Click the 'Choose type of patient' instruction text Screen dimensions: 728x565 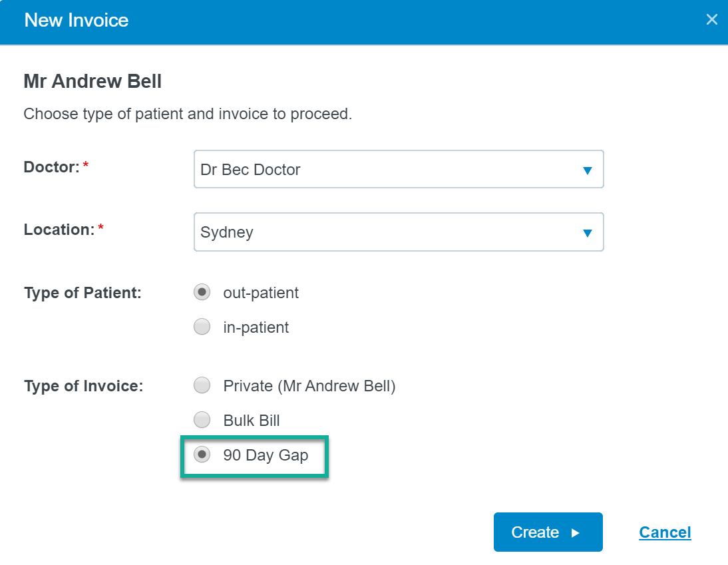pos(188,114)
